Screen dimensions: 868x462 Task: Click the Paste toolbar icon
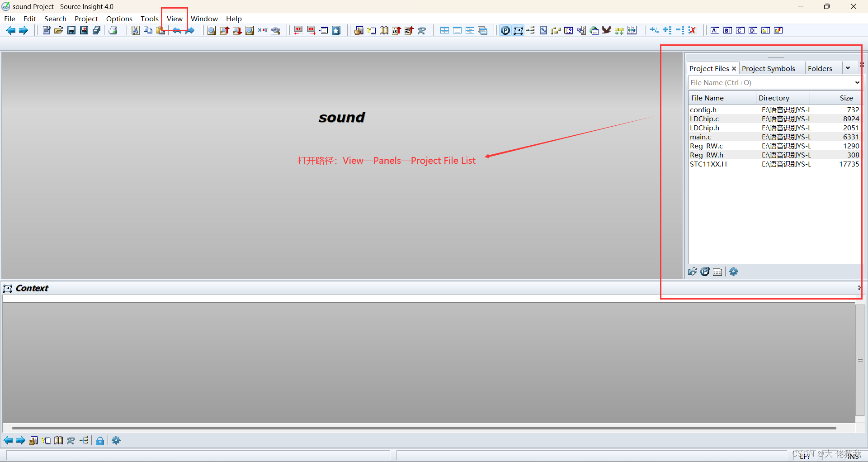(x=161, y=30)
